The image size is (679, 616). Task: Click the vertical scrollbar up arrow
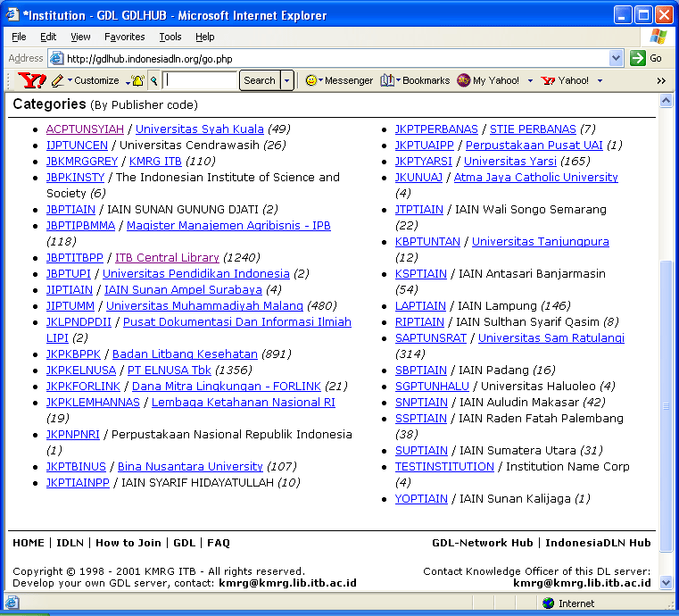tap(666, 101)
